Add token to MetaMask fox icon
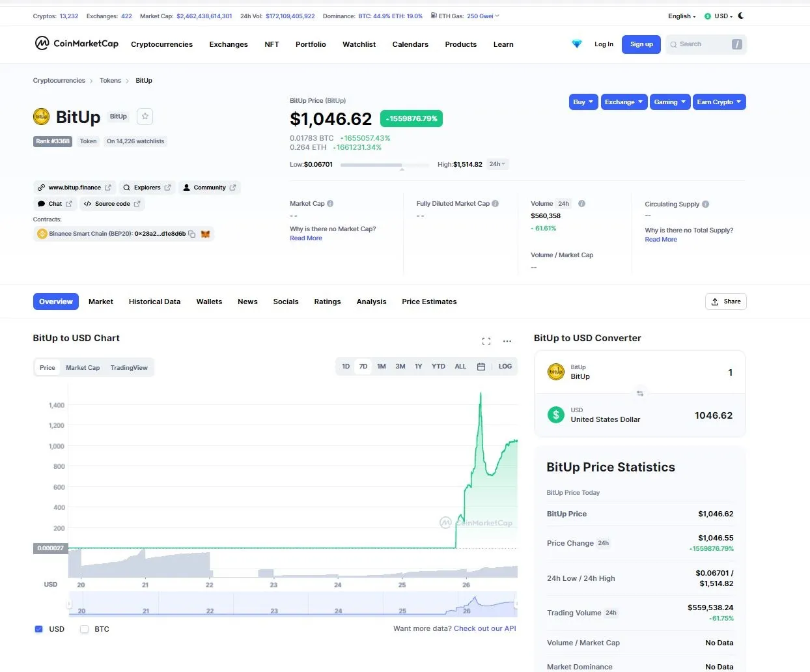Image resolution: width=810 pixels, height=672 pixels. 205,234
